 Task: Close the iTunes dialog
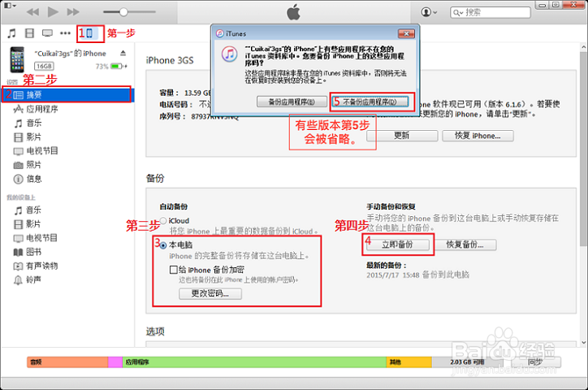[x=406, y=34]
